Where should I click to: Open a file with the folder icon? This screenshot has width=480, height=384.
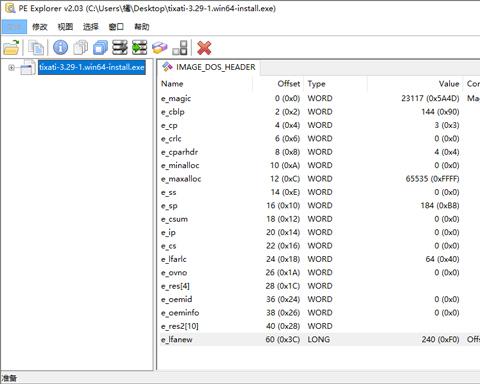[x=11, y=48]
